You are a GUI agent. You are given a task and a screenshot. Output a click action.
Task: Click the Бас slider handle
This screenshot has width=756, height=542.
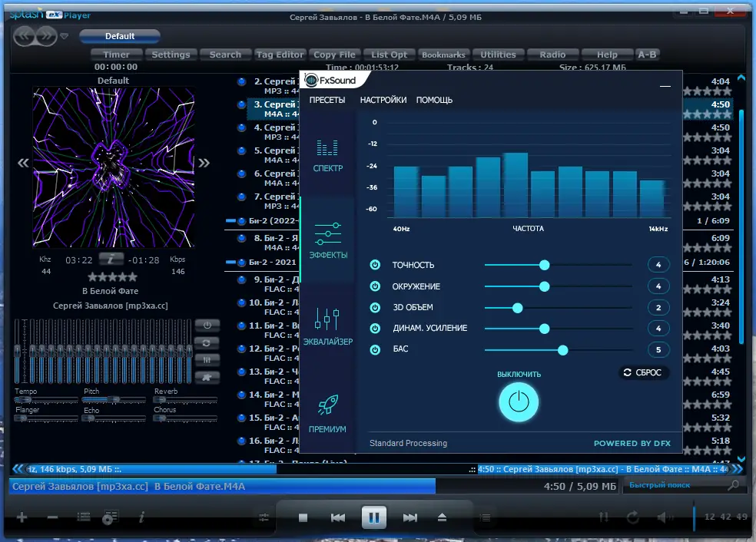562,350
